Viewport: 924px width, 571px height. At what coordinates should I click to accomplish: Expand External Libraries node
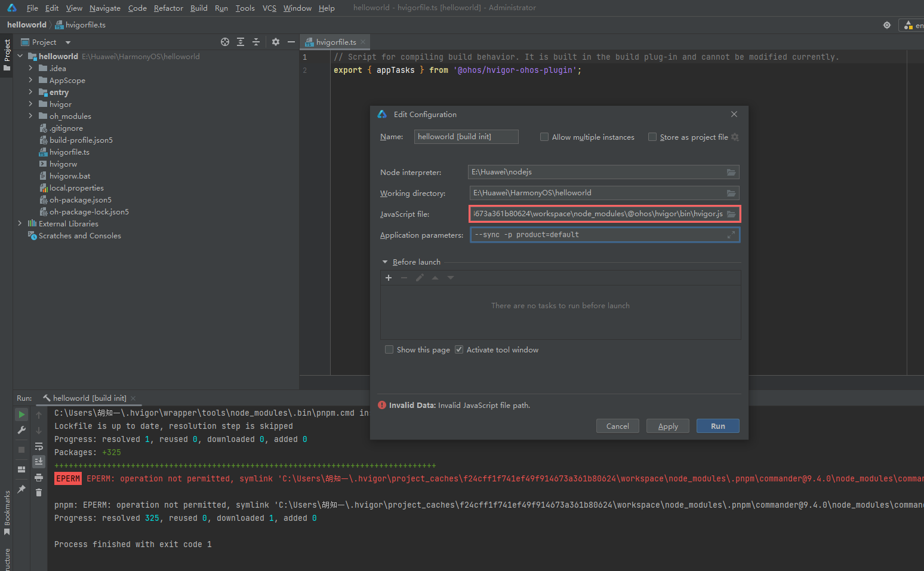[20, 223]
